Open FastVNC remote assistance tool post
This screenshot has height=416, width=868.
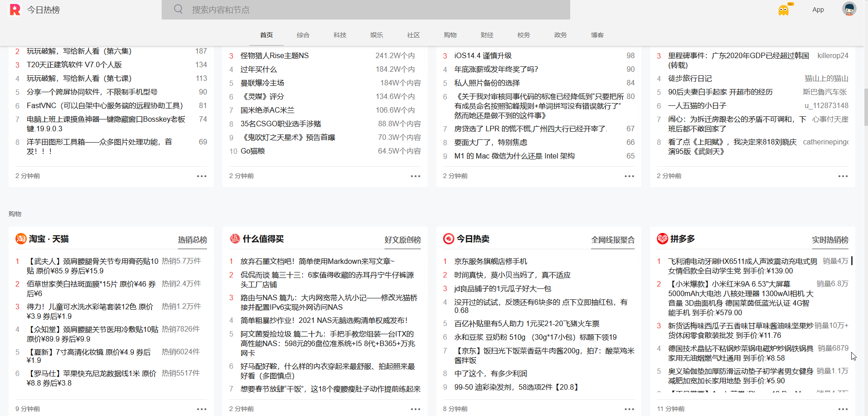[x=105, y=106]
